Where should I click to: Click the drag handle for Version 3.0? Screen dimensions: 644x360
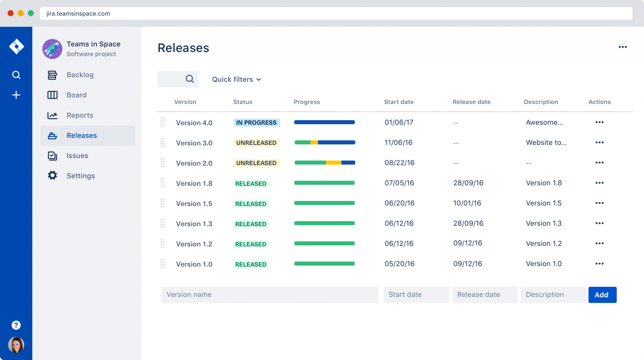(163, 142)
